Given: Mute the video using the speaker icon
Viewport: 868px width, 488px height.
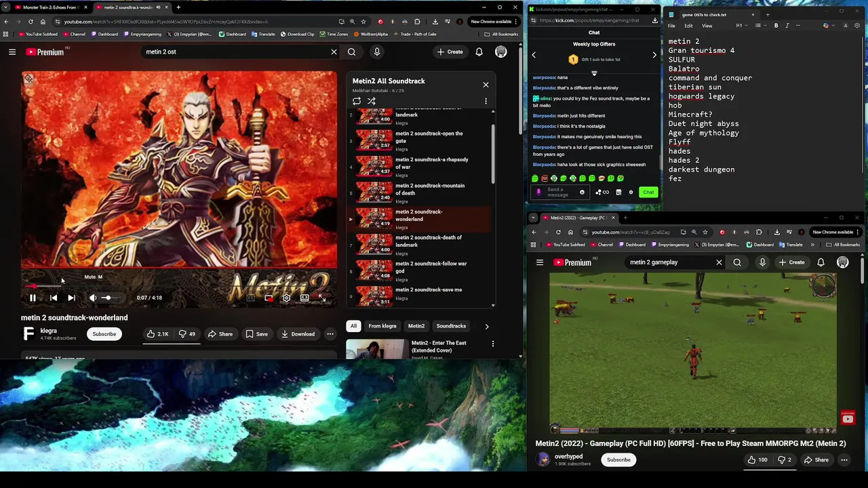Looking at the screenshot, I should coord(93,298).
